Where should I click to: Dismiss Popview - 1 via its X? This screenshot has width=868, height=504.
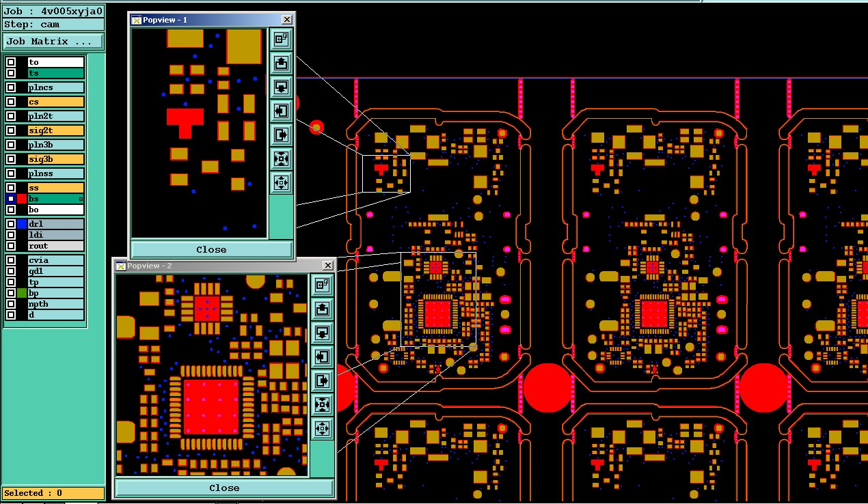287,20
